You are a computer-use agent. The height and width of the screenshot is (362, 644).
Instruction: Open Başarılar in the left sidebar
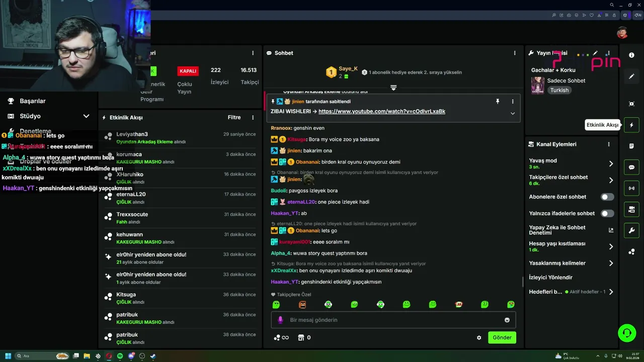click(x=33, y=101)
